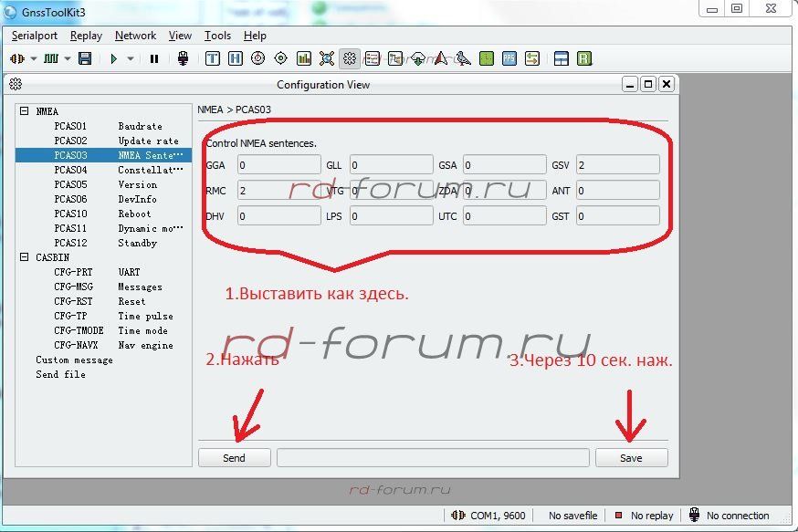The height and width of the screenshot is (532, 798).
Task: Open the H hex view icon
Action: [x=236, y=58]
